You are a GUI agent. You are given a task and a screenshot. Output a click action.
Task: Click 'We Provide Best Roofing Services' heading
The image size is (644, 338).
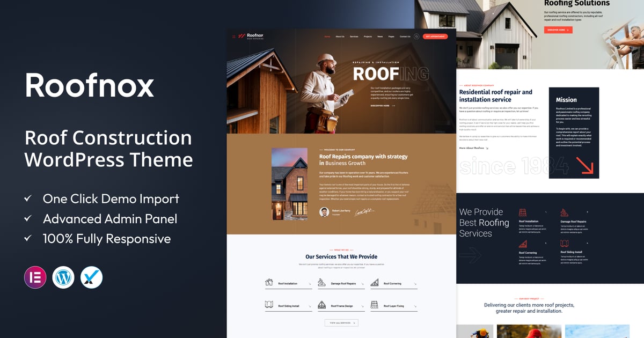(484, 223)
